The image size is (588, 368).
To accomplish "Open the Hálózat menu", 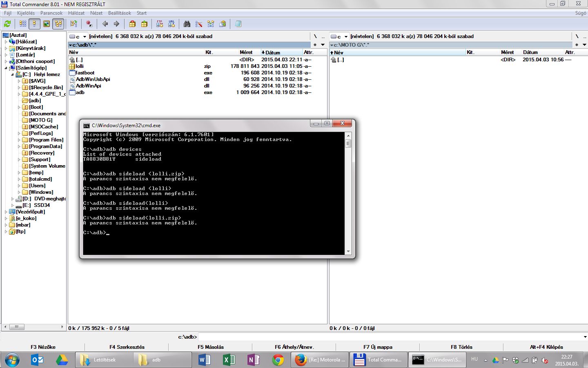I will [76, 13].
